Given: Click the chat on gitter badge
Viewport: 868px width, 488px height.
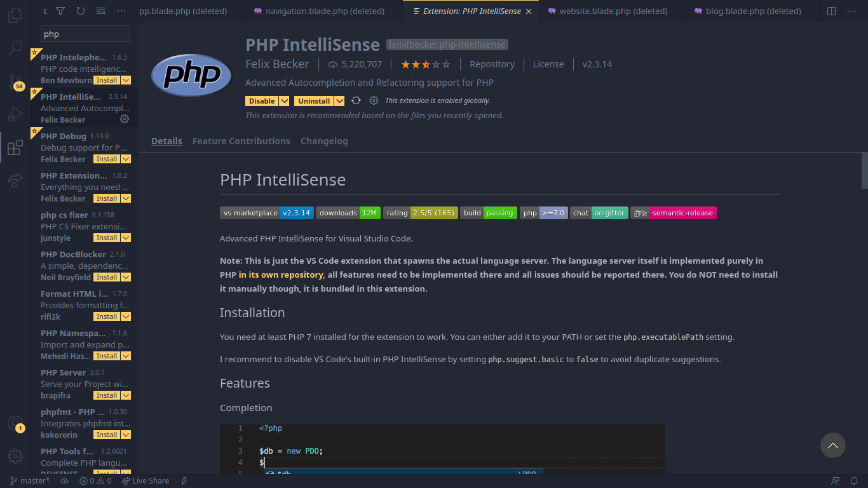Looking at the screenshot, I should tap(599, 213).
